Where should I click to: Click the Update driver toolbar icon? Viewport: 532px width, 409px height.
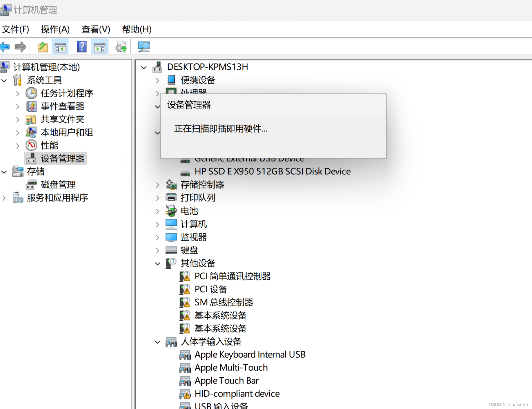point(121,47)
